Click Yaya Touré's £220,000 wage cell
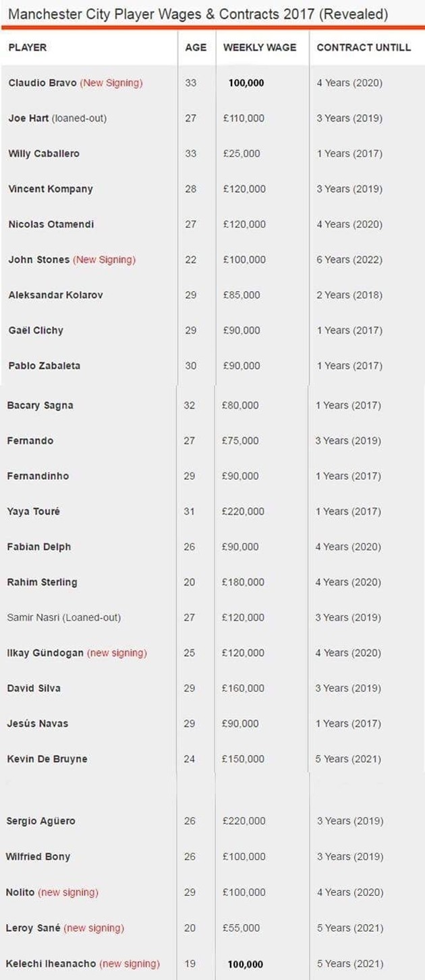 (x=243, y=512)
